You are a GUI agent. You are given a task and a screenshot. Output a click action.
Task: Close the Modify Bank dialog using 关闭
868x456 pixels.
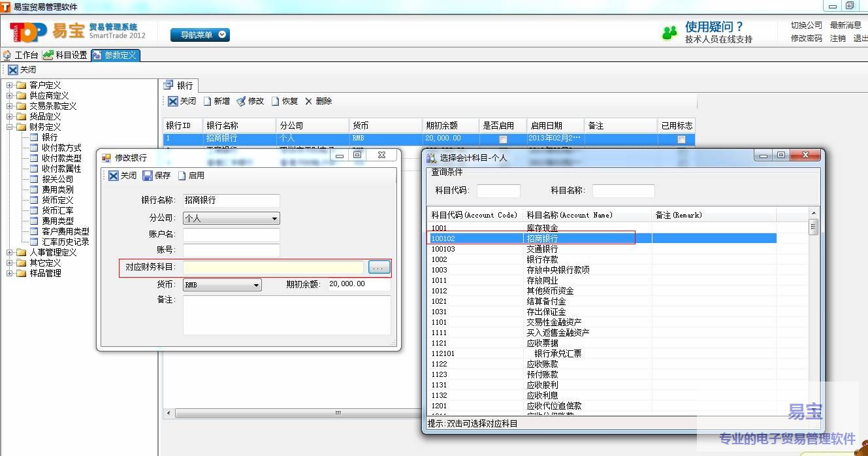pos(122,176)
